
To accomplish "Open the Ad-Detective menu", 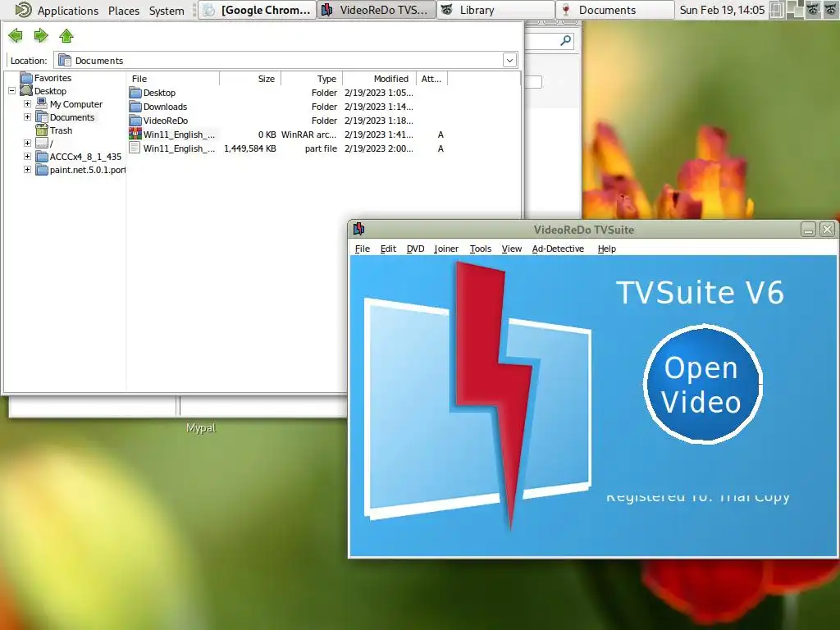I will pyautogui.click(x=558, y=249).
